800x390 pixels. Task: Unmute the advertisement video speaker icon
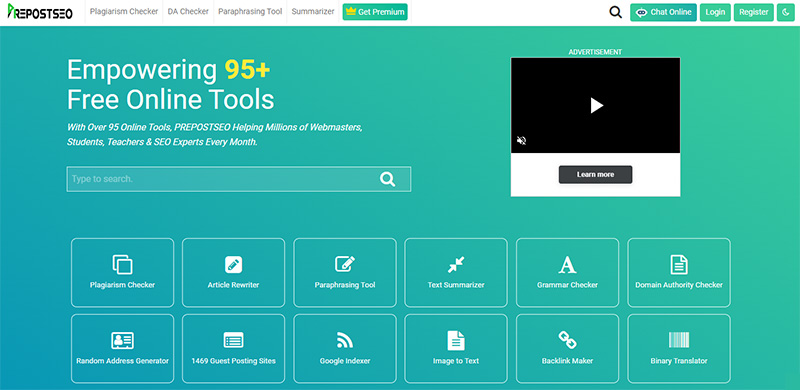tap(521, 140)
